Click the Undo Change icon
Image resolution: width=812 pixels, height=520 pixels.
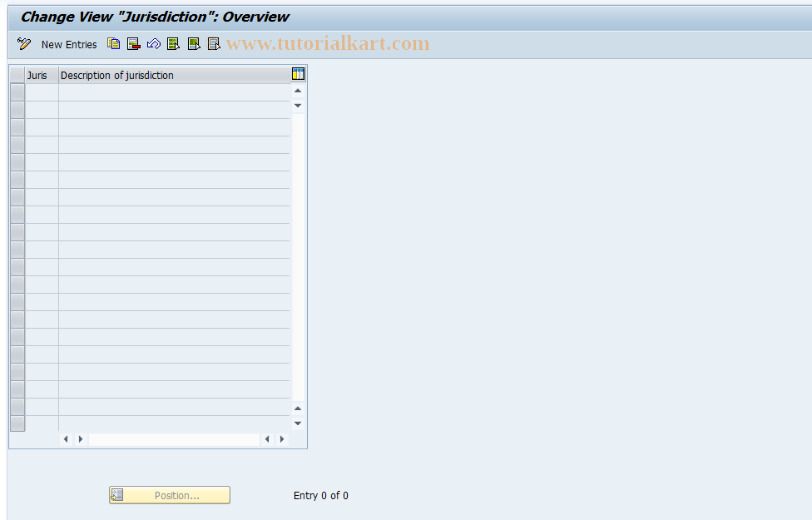point(154,44)
